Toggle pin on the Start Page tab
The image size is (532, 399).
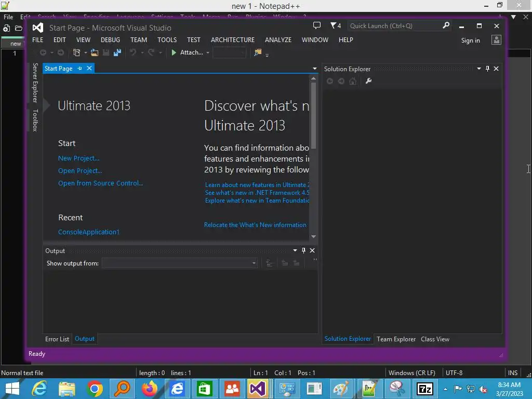tap(79, 68)
